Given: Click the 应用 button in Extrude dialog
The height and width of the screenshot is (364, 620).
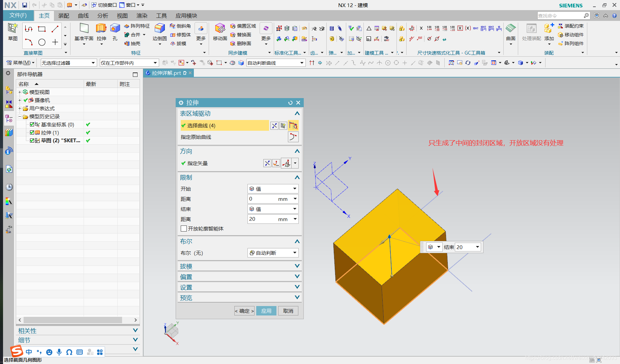Looking at the screenshot, I should pos(266,310).
